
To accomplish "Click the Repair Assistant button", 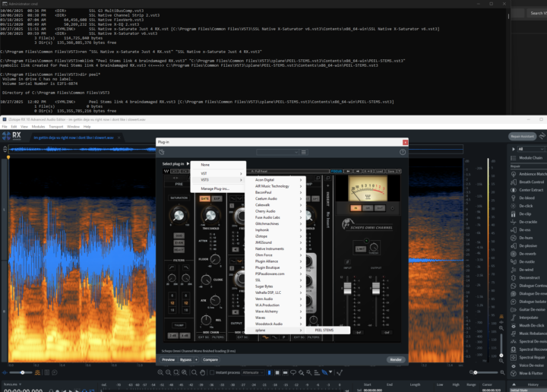I will (522, 136).
